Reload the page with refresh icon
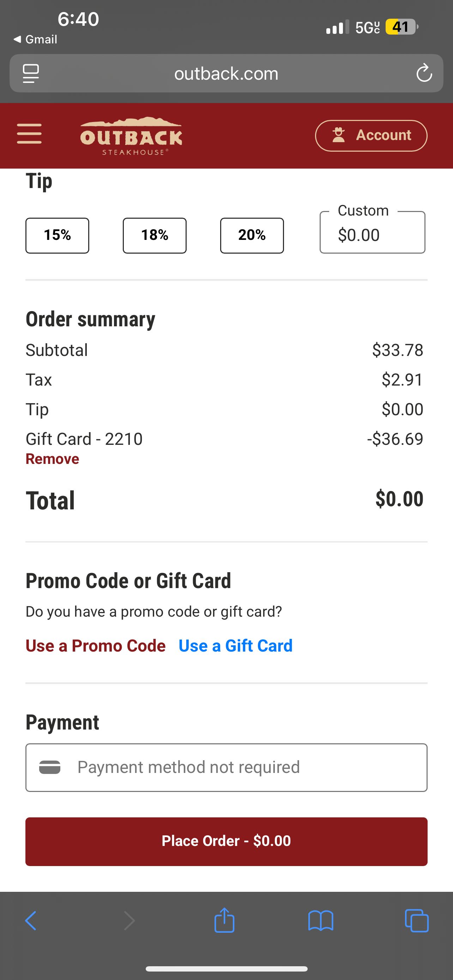 tap(424, 73)
